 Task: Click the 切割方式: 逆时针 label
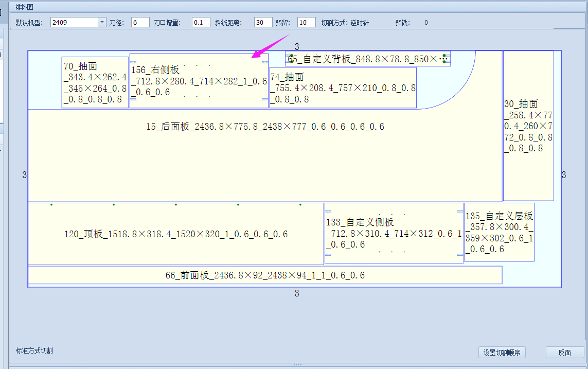[x=345, y=23]
